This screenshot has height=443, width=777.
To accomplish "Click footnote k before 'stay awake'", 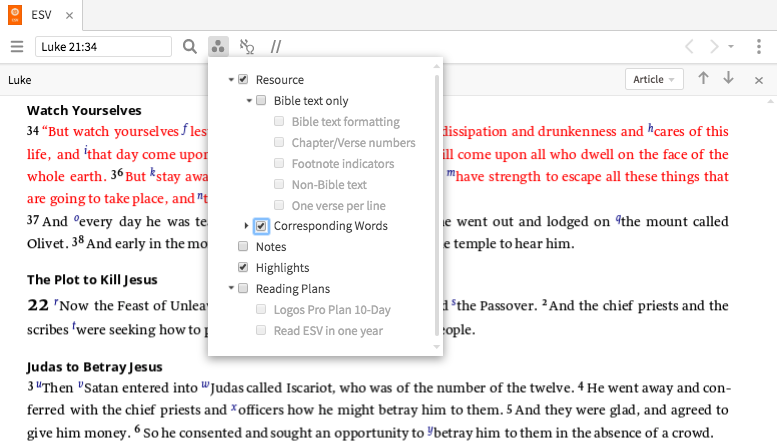I will coord(153,173).
